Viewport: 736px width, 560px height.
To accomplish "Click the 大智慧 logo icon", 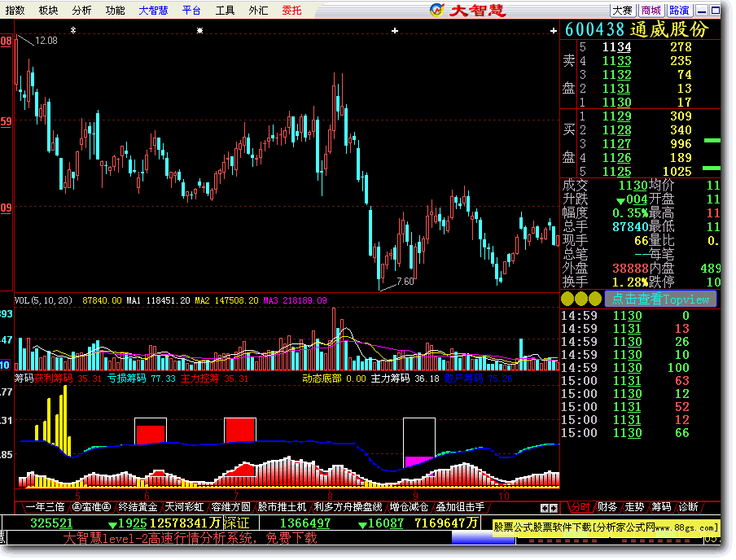I will coord(437,10).
